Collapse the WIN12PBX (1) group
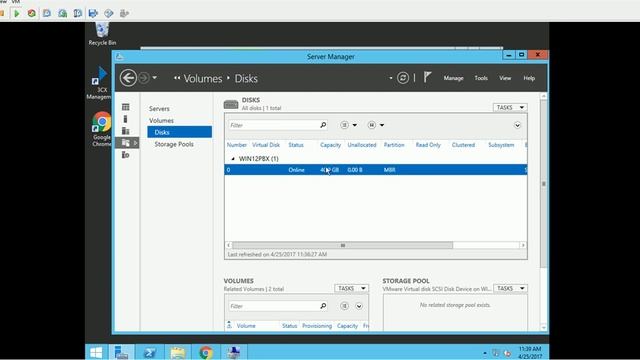640x360 pixels. (233, 159)
